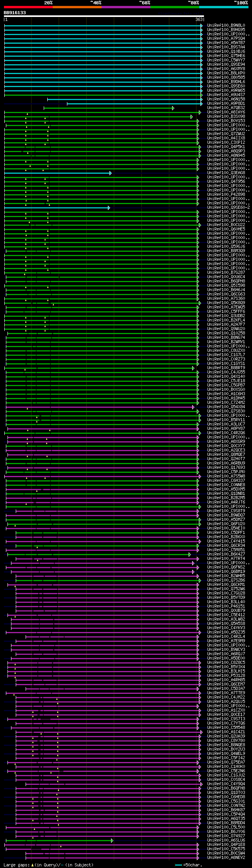Screen dimensions: 252x868
Task: Click the UniRef100_A8N945 label
Action: pyautogui.click(x=226, y=156)
